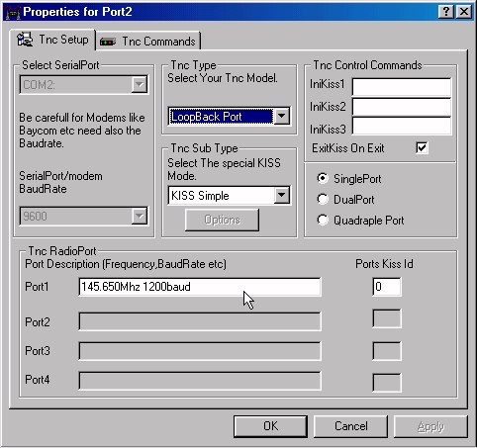
Task: Switch to the Tnc Commands tab
Action: [x=148, y=42]
